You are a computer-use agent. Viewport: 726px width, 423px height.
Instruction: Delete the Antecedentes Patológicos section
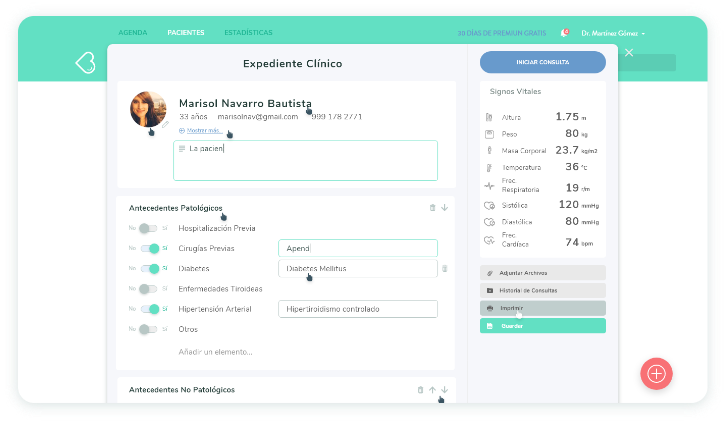point(432,208)
